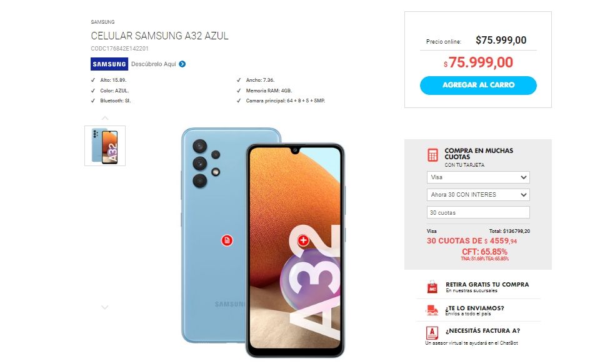The height and width of the screenshot is (364, 615).
Task: Click the main Samsung A32 product image
Action: click(262, 242)
